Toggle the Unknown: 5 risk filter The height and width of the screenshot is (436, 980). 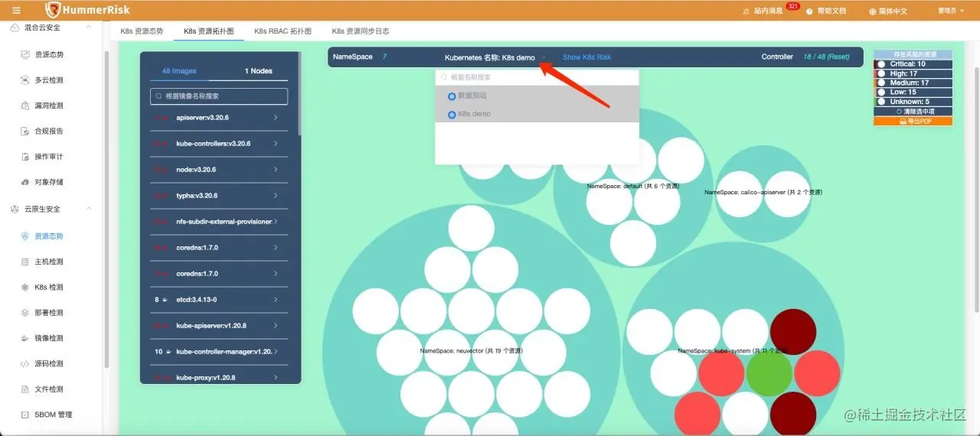(913, 102)
